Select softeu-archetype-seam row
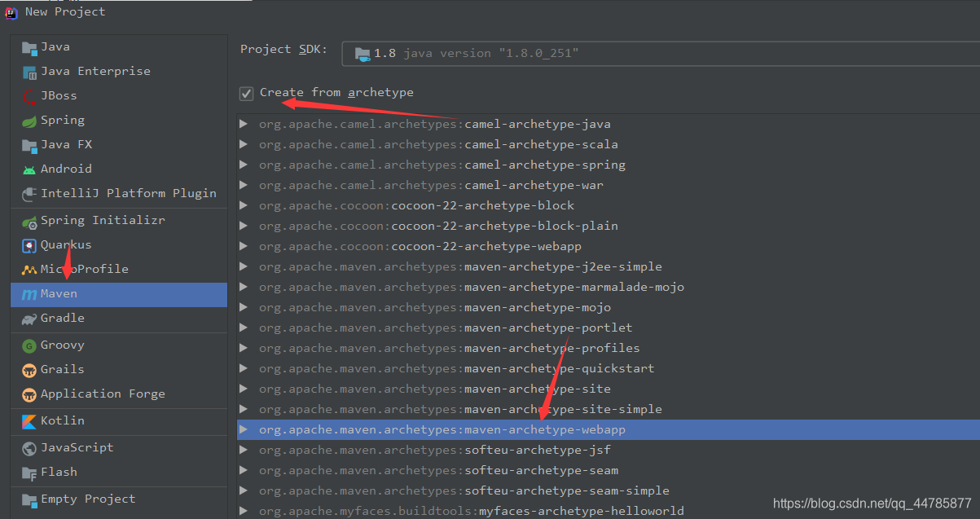This screenshot has width=980, height=519. [x=609, y=471]
